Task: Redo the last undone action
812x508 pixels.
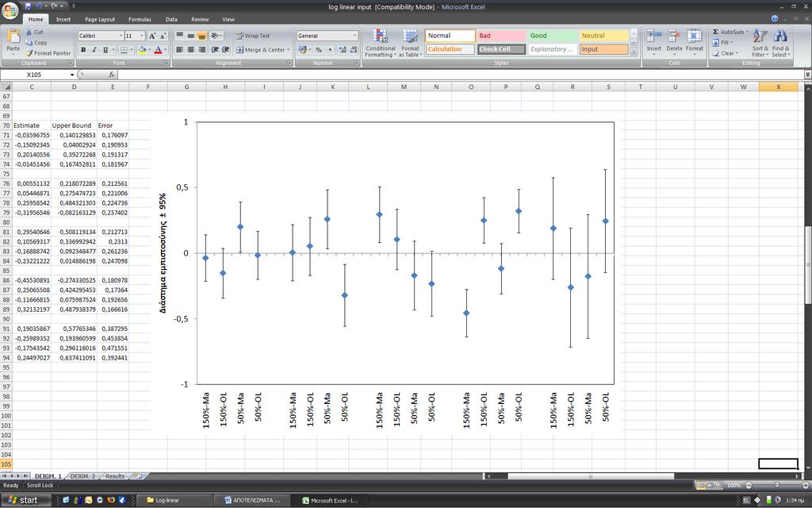Action: 54,6
